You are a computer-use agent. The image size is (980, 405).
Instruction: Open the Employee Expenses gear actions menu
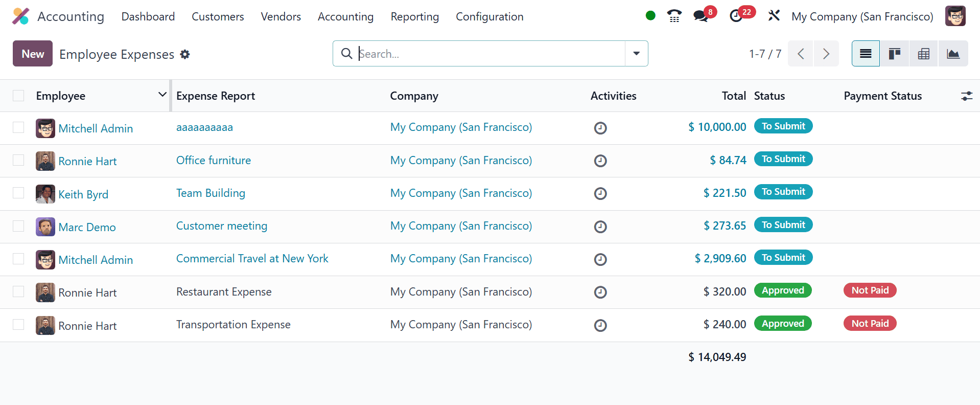[x=185, y=54]
